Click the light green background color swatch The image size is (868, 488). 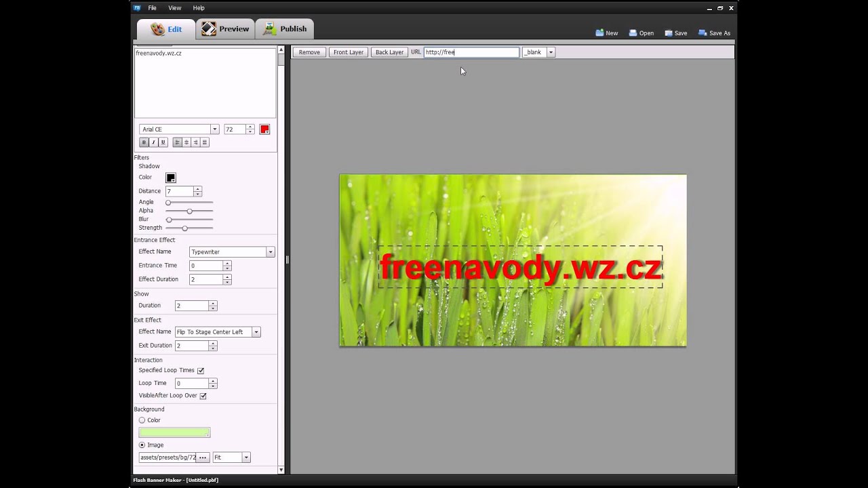click(x=174, y=432)
